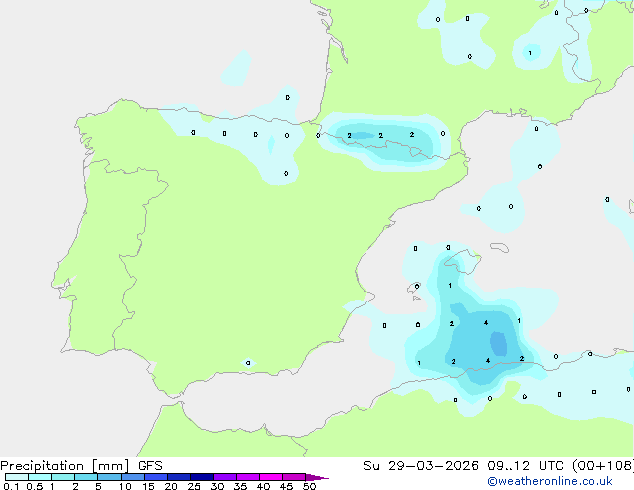Click the 30–35 mm purple legend swatch

[224, 477]
